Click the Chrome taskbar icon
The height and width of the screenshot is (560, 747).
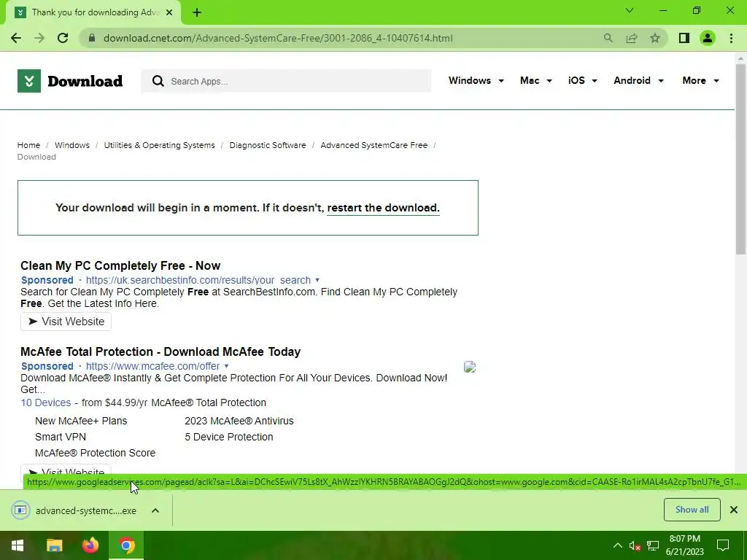(126, 545)
